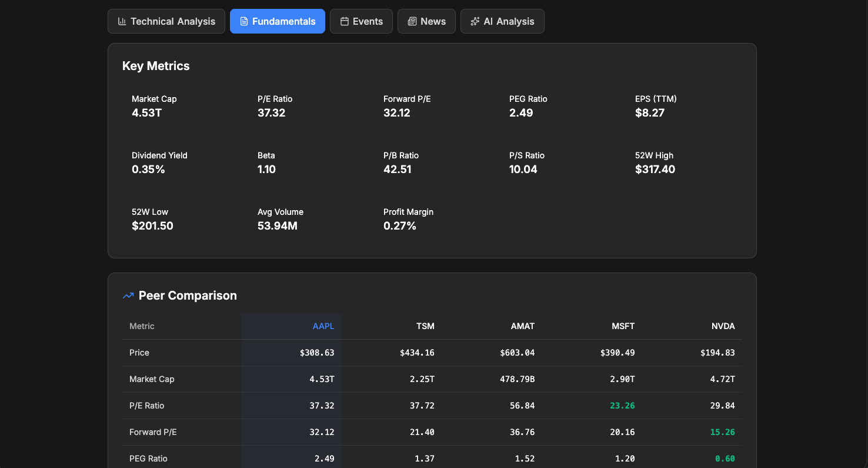Click the calendar icon on Events
Screen dimensions: 868x468
point(345,21)
